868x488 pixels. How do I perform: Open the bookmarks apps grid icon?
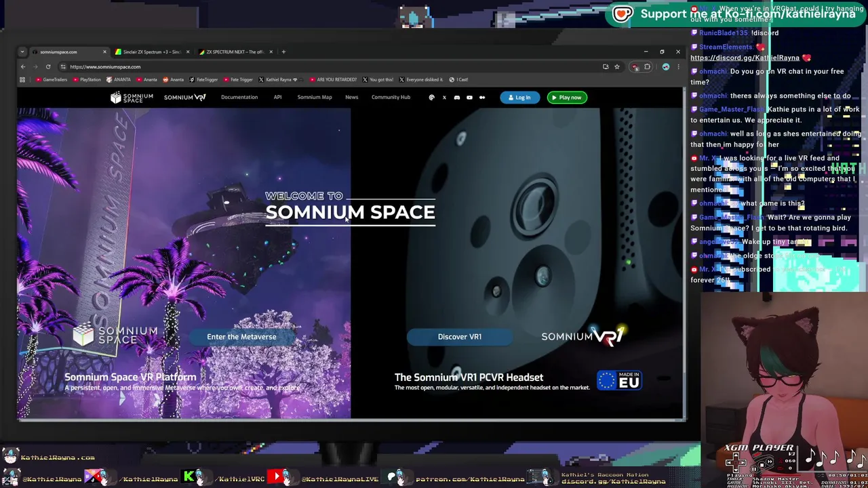(x=22, y=79)
